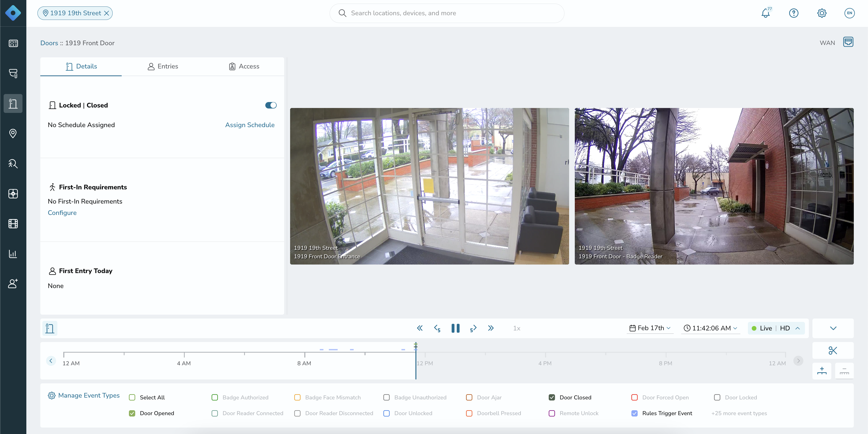Open the locations pin sidebar icon
Screen dimensions: 868x434
tap(13, 134)
